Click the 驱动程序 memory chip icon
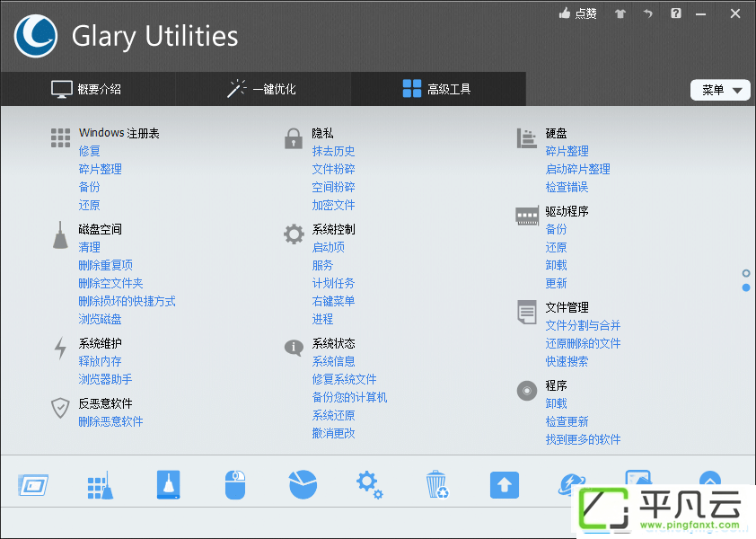The width and height of the screenshot is (756, 539). point(527,216)
